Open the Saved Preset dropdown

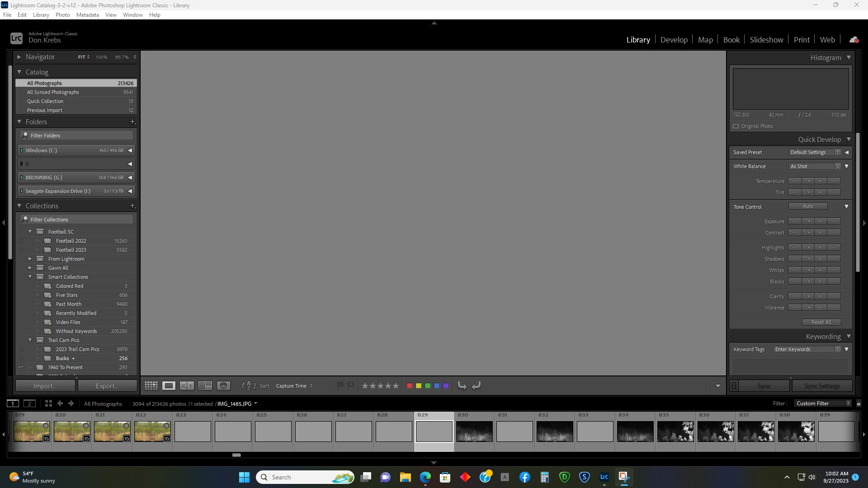click(815, 153)
